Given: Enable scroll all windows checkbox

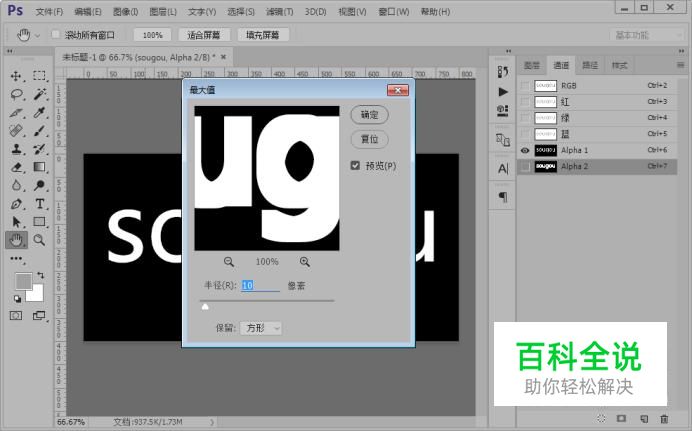Looking at the screenshot, I should pyautogui.click(x=56, y=34).
